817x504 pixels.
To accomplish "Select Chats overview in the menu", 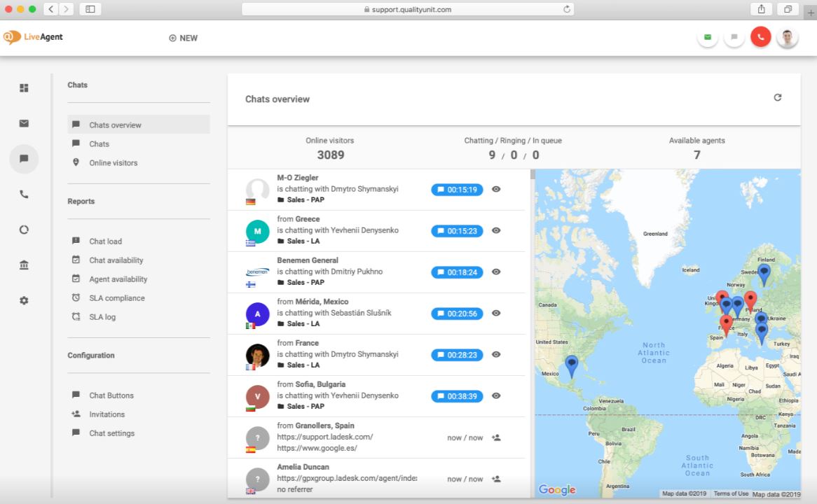I will coord(139,125).
